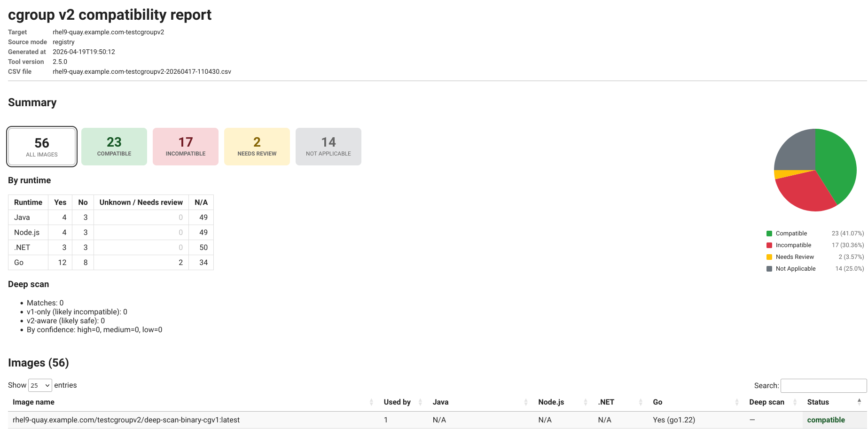Reverse sorting on the Status column
Screen dimensions: 868x429
click(x=818, y=402)
